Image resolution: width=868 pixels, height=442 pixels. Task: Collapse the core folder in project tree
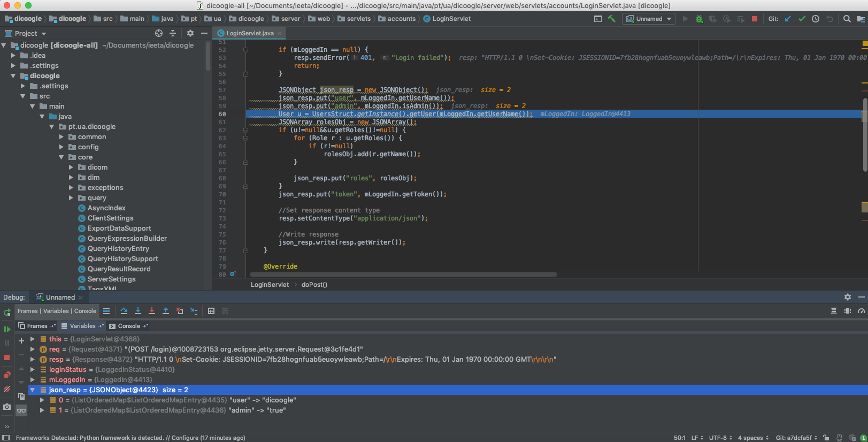[62, 157]
